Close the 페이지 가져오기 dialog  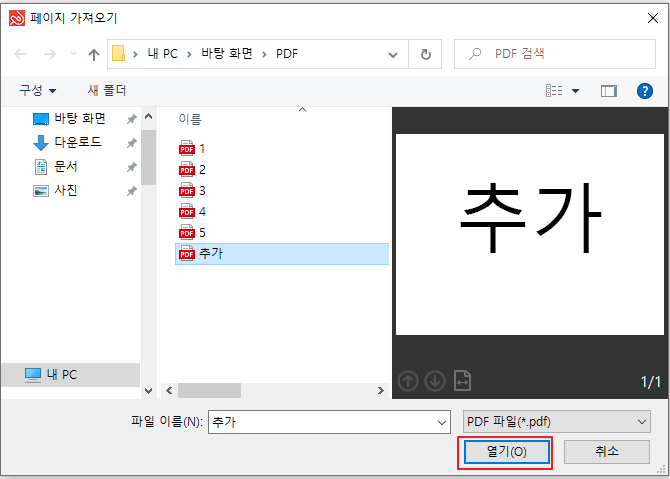(652, 18)
